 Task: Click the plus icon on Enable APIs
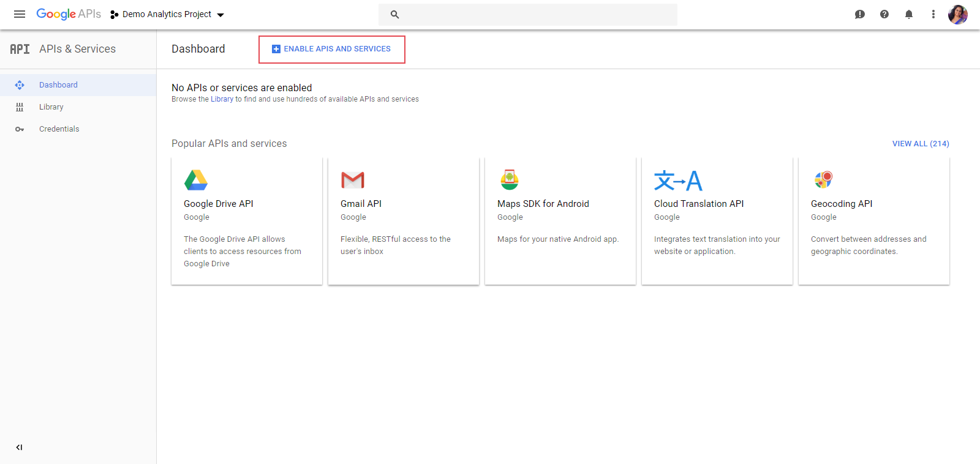pyautogui.click(x=276, y=49)
